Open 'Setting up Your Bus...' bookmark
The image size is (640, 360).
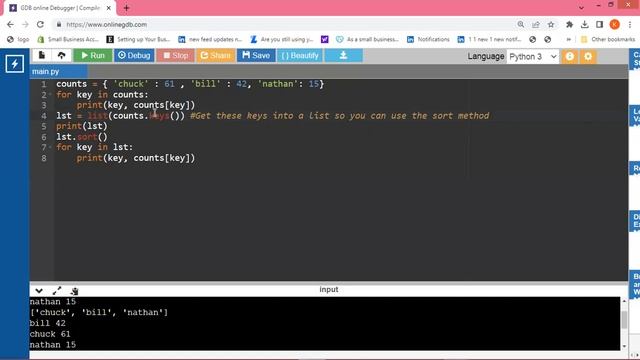point(138,39)
